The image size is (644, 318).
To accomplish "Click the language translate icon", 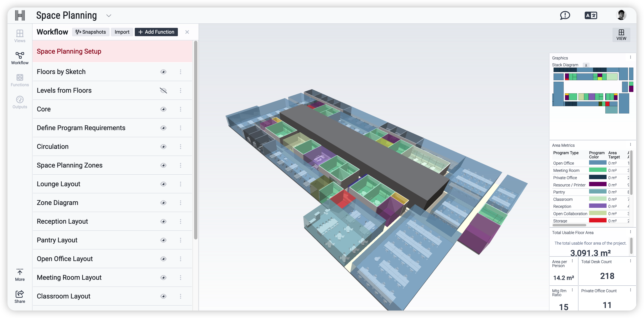I will pos(591,16).
